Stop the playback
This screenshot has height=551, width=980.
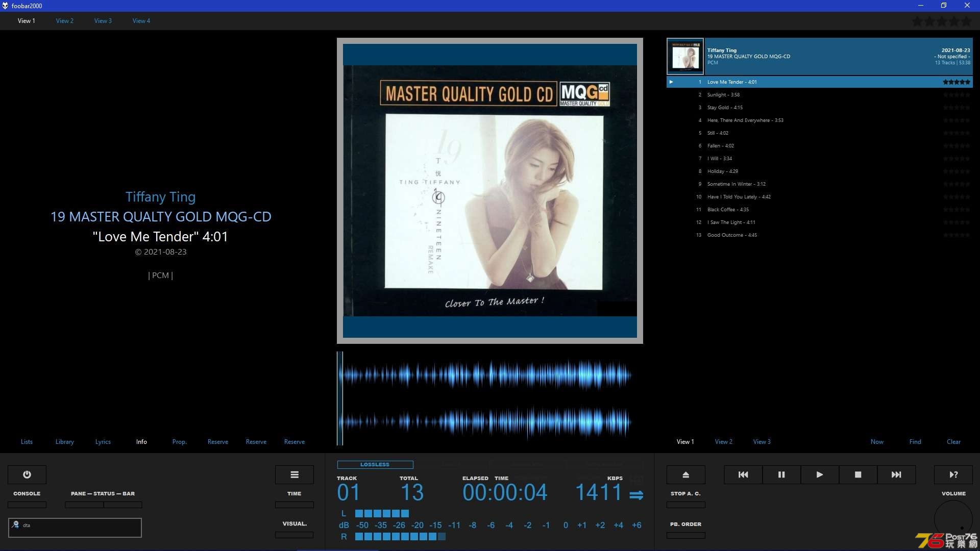(x=858, y=474)
